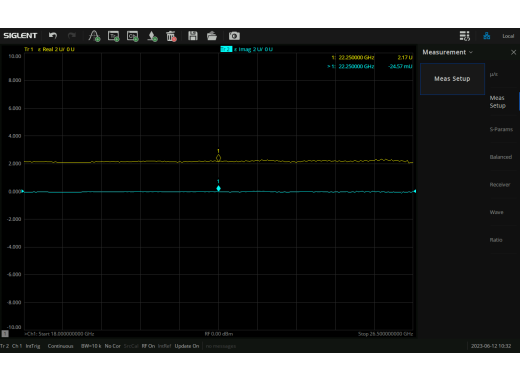Viewport: 520px width, 380px height.
Task: Close the Measurement side panel
Action: 513,52
